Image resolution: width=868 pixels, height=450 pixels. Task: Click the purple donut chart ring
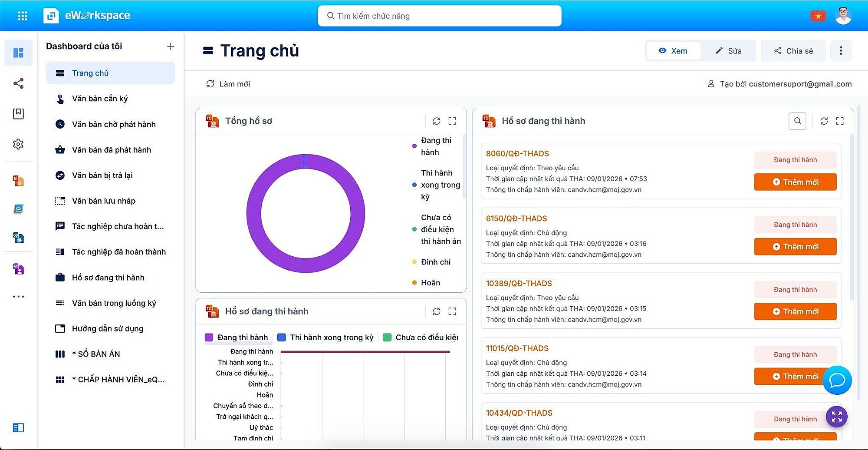253,214
